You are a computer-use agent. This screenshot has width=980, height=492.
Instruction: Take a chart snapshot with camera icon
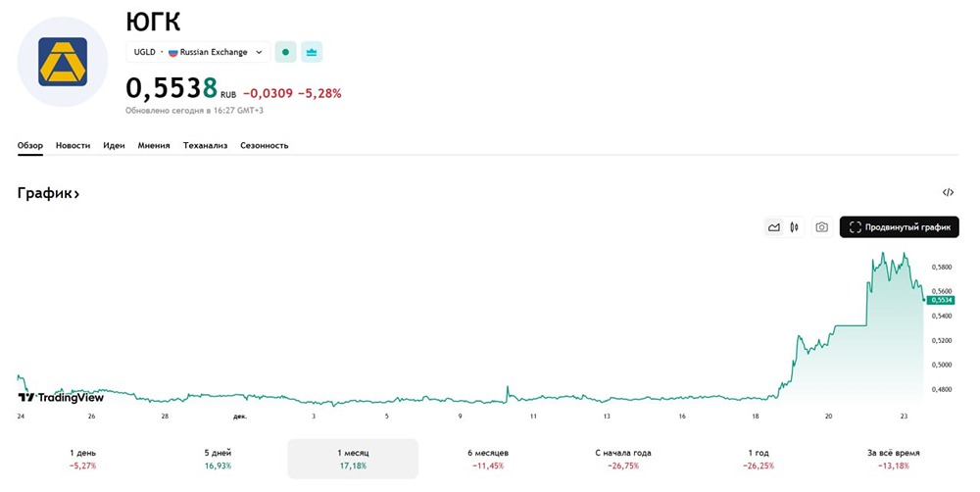(x=821, y=227)
